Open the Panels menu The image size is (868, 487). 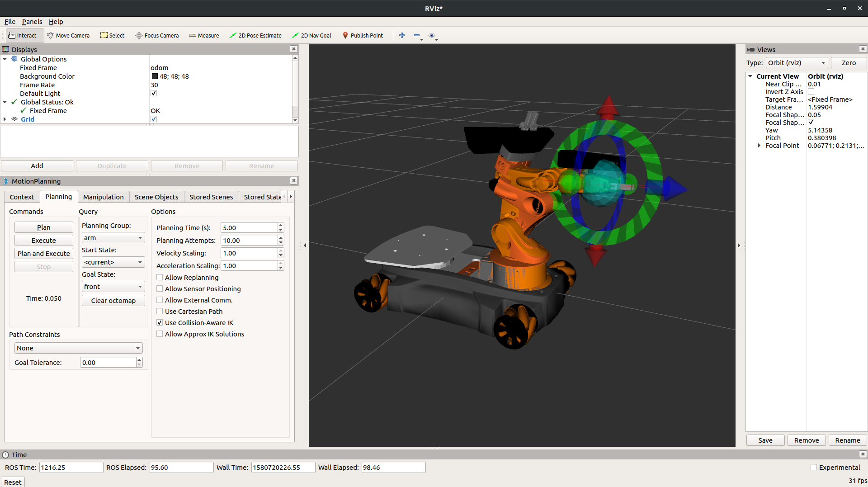[32, 21]
